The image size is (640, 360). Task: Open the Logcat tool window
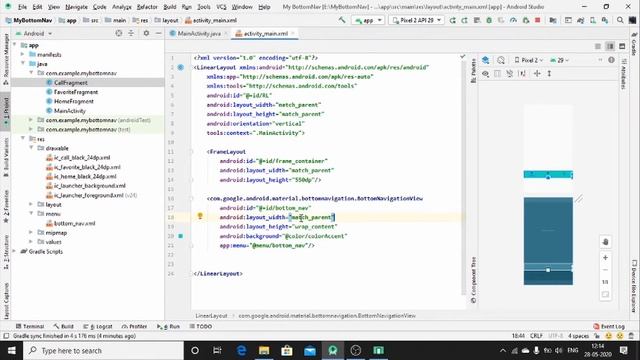98,326
